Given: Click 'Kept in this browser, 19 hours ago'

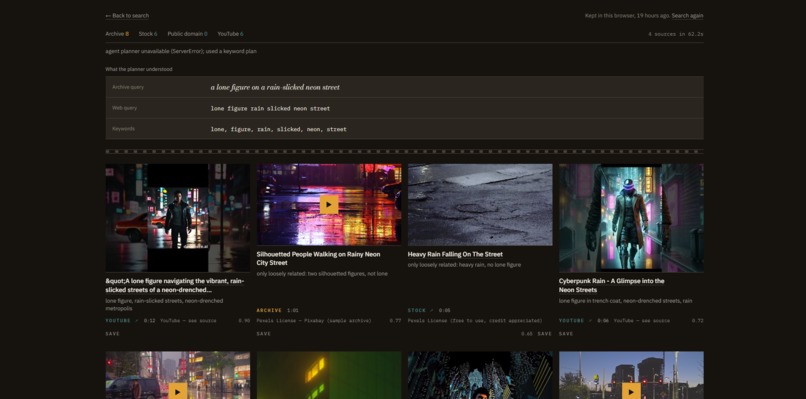Looking at the screenshot, I should click(x=627, y=16).
